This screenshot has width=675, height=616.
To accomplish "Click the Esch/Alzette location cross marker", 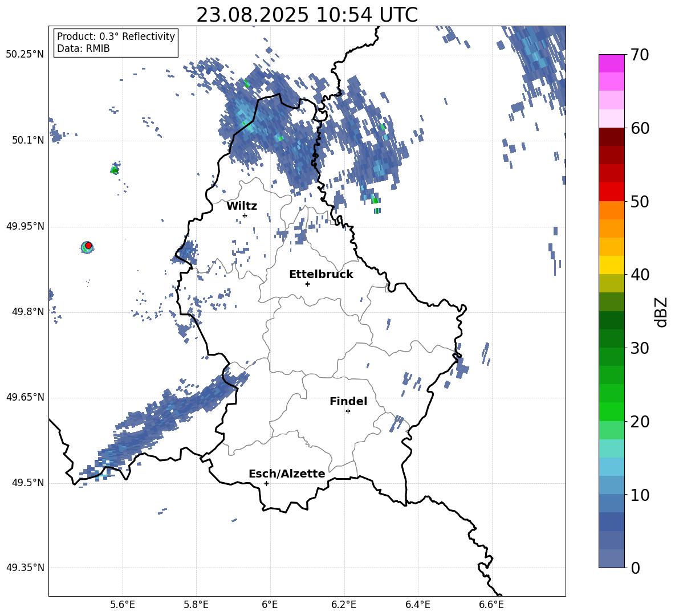I will point(266,483).
